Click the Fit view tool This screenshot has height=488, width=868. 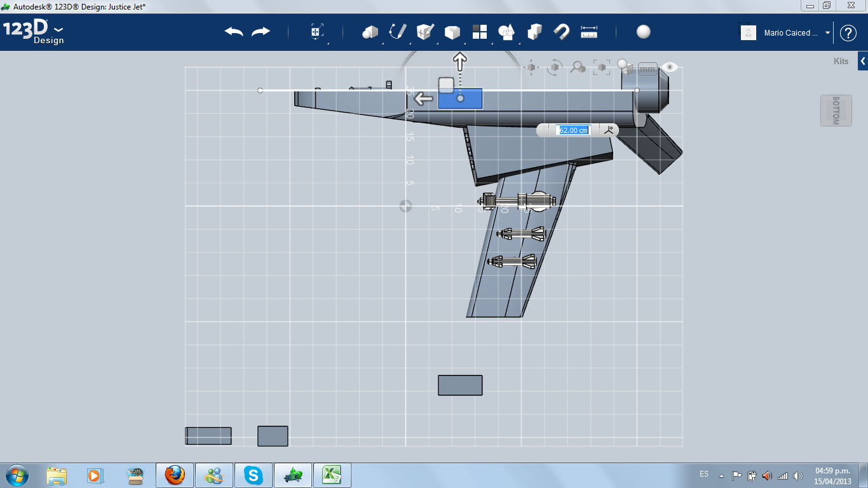click(x=601, y=67)
